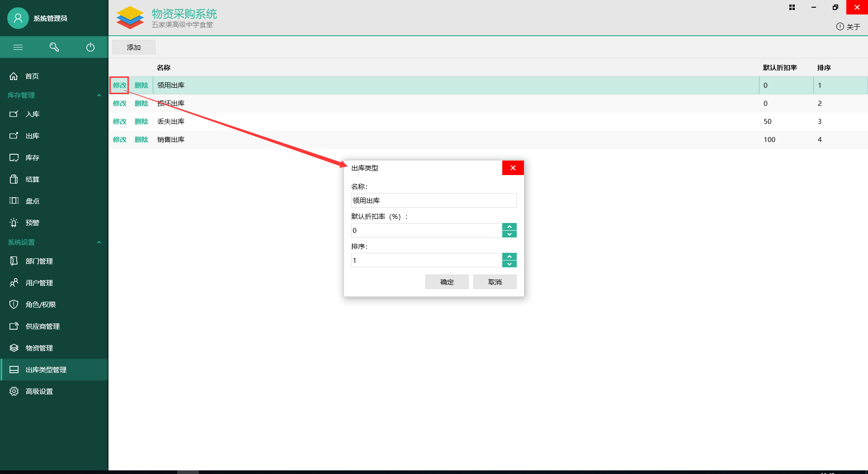Click 删除 link for 销售出库 row
This screenshot has width=868, height=474.
[142, 139]
